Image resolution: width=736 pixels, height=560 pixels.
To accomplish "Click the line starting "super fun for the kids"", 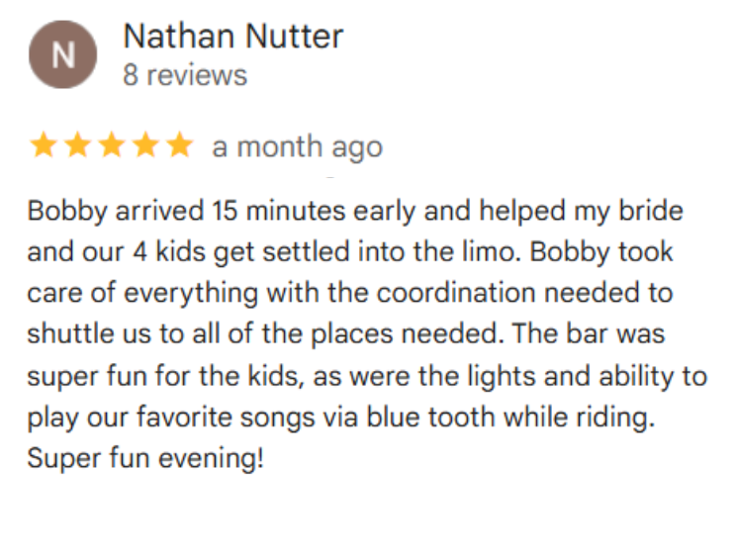I will click(x=367, y=377).
